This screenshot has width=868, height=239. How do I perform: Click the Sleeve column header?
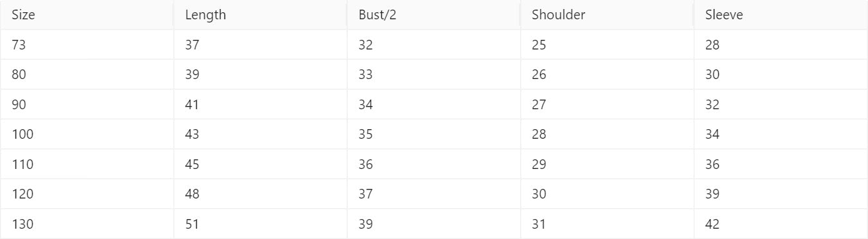tap(781, 15)
